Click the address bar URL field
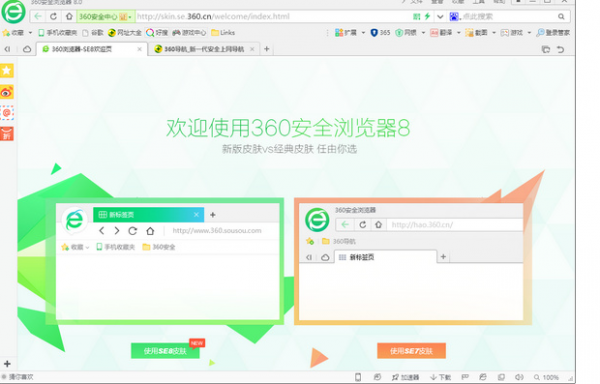The image size is (600, 384). point(272,16)
